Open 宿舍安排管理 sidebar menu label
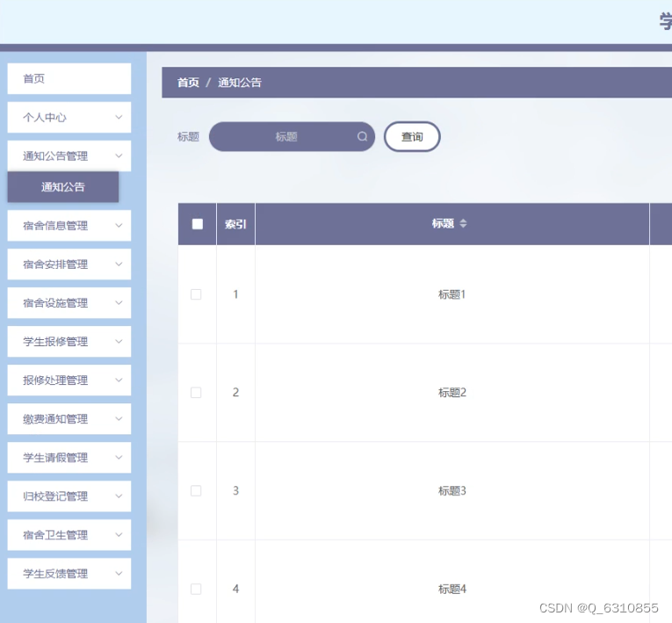Screen dimensions: 672x623 [x=55, y=264]
